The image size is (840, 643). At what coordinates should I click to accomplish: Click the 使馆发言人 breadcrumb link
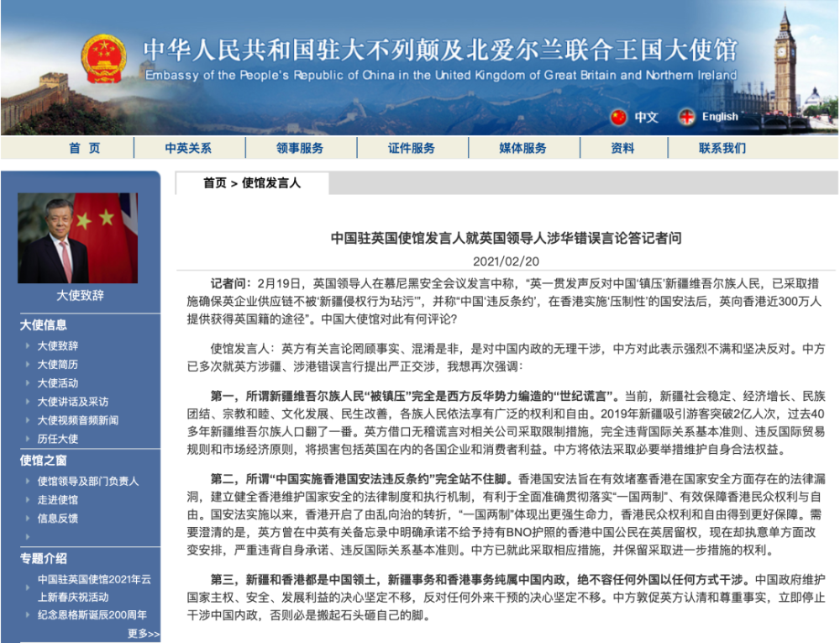coord(271,183)
